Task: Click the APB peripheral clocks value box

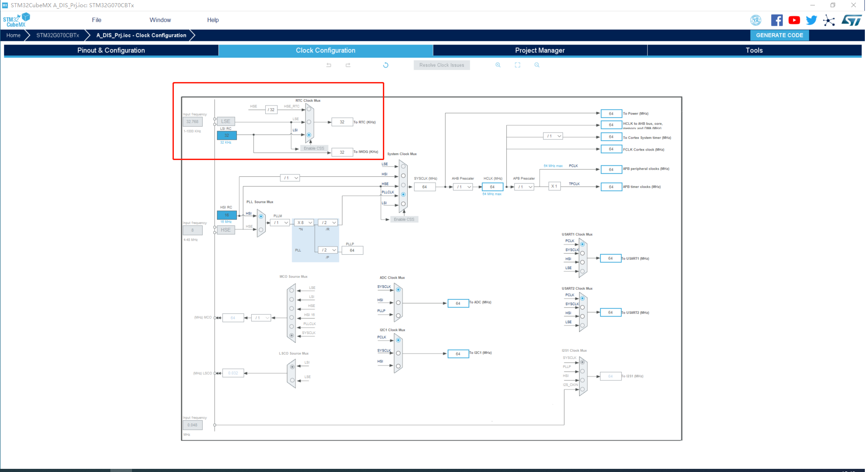Action: point(611,170)
